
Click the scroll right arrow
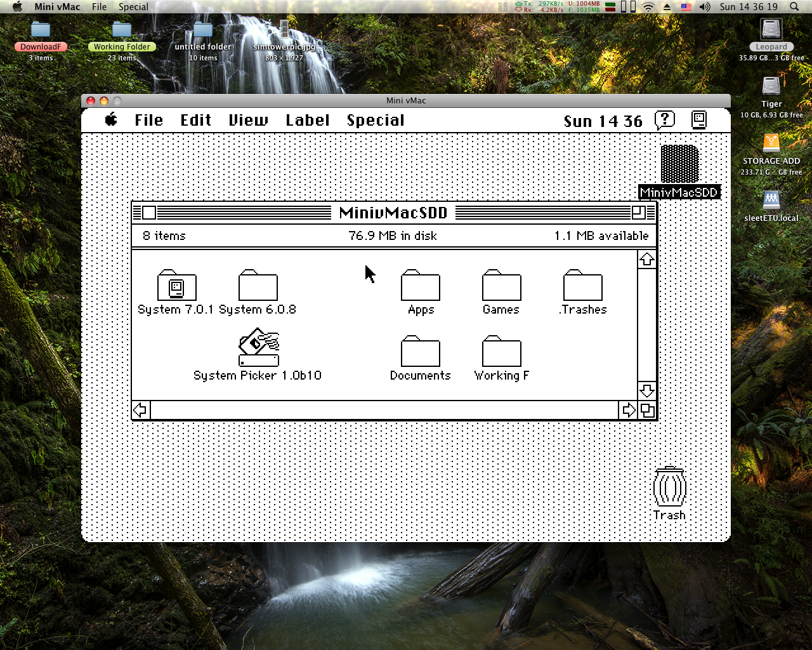628,410
